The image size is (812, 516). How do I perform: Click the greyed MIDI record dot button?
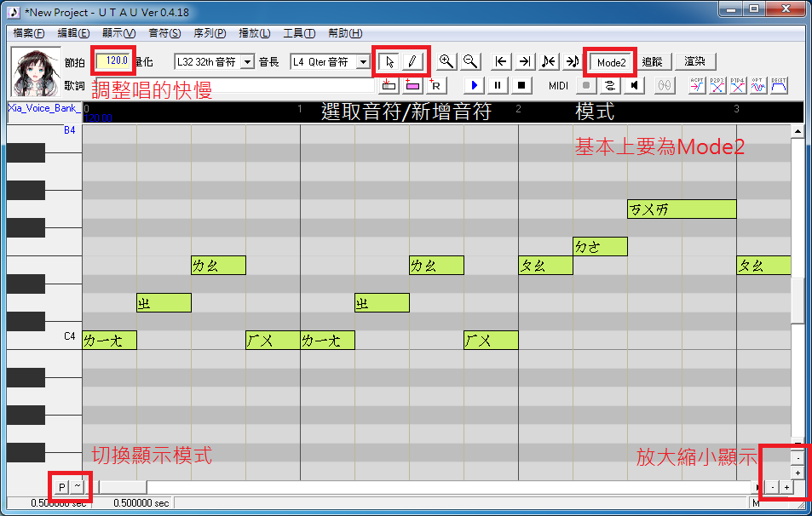point(586,85)
